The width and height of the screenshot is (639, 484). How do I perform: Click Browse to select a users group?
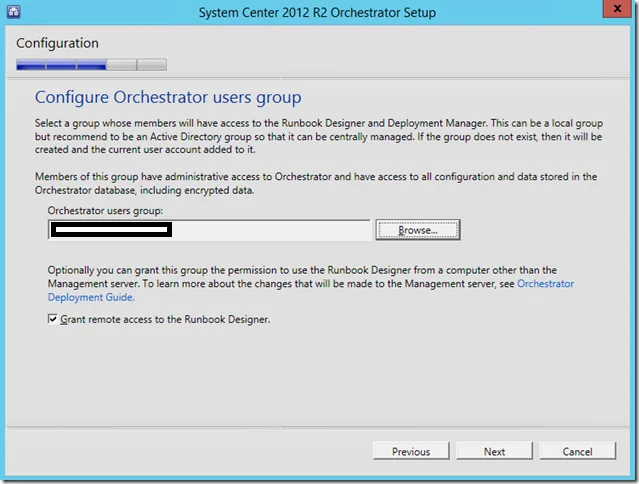coord(418,230)
